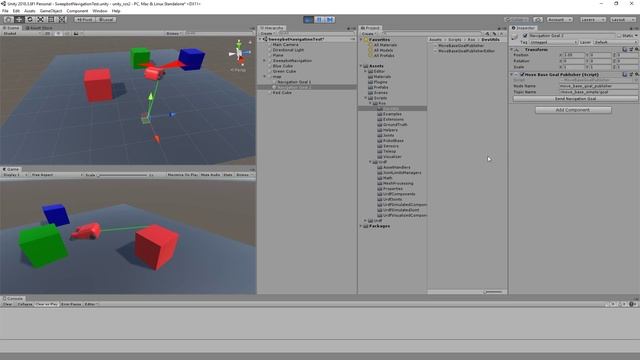Open the File menu
This screenshot has width=640, height=360.
coord(5,11)
